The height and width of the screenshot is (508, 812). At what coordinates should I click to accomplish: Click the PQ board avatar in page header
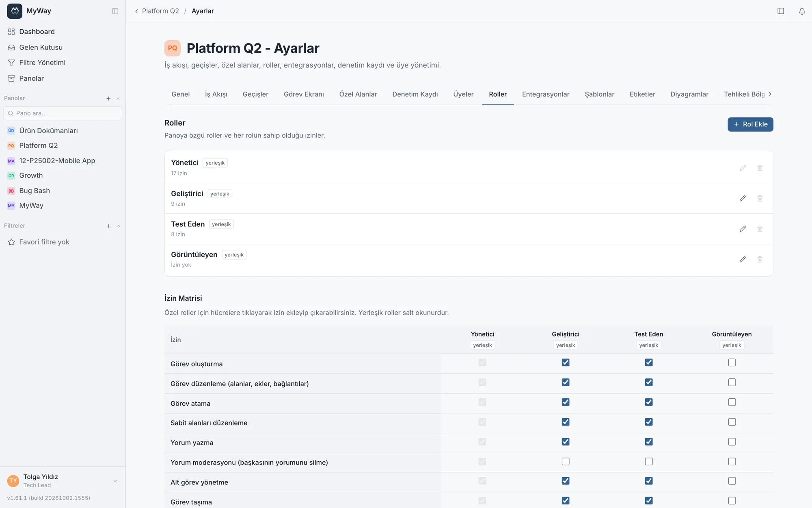tap(173, 48)
